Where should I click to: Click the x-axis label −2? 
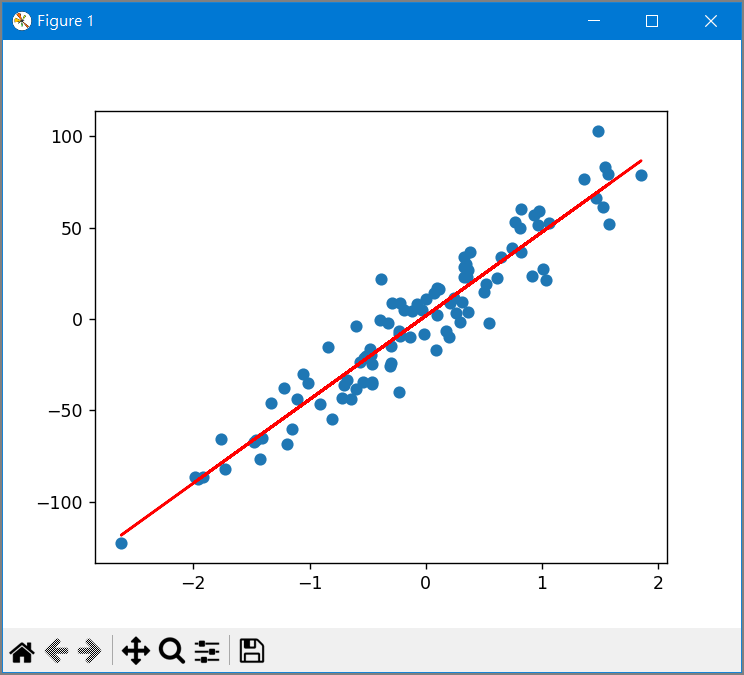click(x=193, y=583)
